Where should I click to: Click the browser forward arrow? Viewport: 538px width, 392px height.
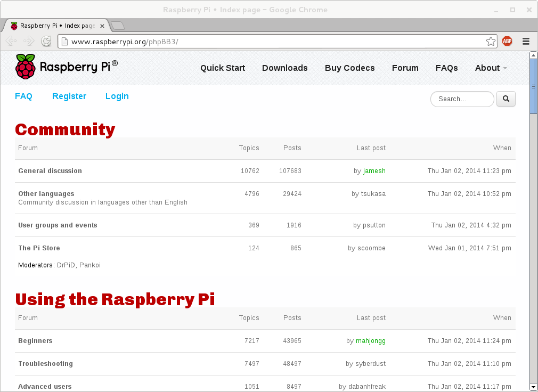[x=29, y=42]
